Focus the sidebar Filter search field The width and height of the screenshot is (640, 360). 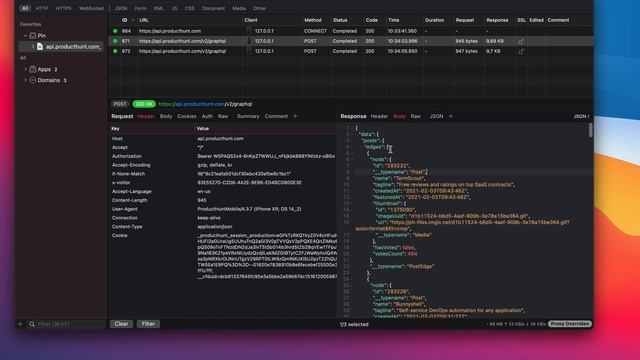pos(67,324)
